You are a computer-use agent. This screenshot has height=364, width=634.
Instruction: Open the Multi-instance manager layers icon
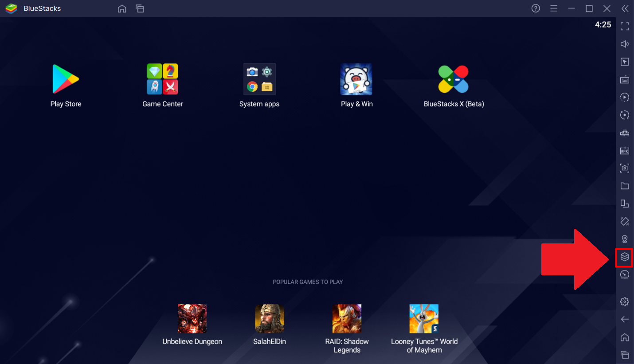click(x=625, y=257)
